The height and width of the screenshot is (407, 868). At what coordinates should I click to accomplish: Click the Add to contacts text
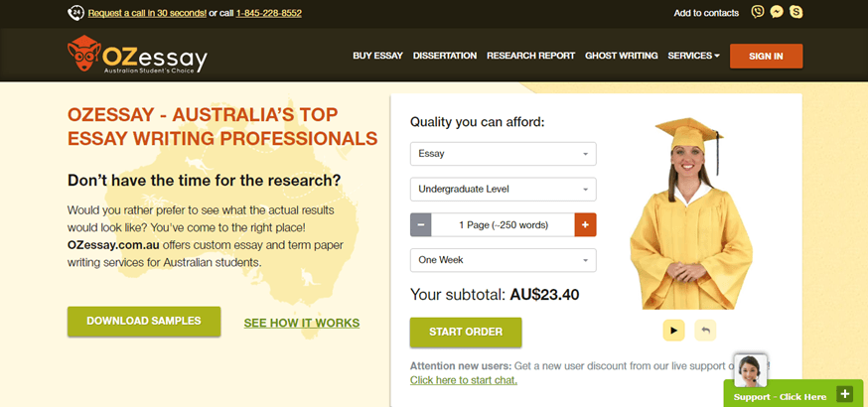[706, 13]
